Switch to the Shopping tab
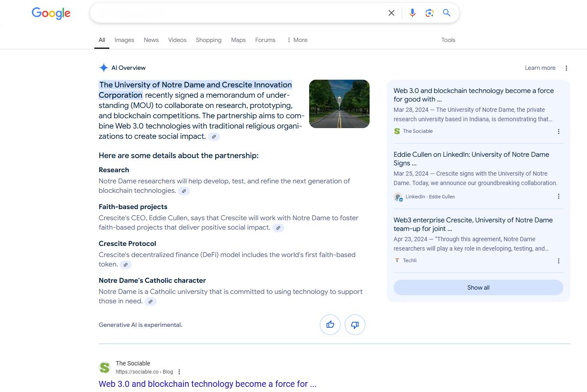 (x=208, y=40)
